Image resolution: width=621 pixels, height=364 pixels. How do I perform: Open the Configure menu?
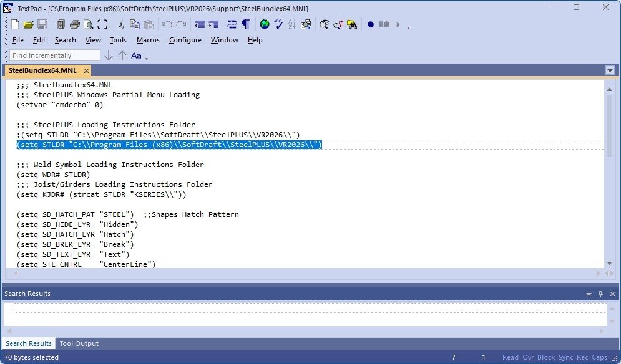point(185,40)
